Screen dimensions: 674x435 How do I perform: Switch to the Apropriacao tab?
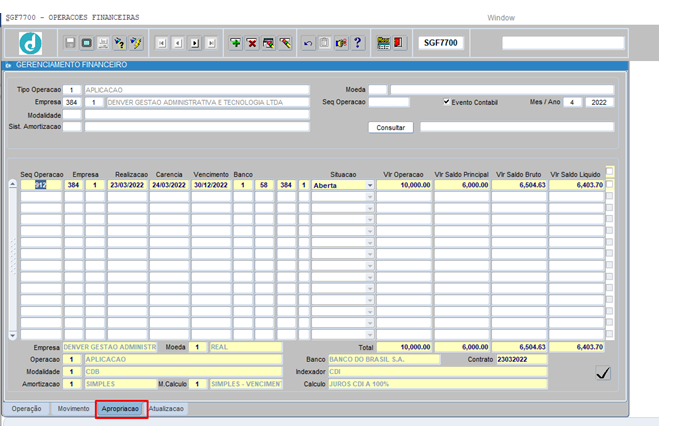(120, 409)
